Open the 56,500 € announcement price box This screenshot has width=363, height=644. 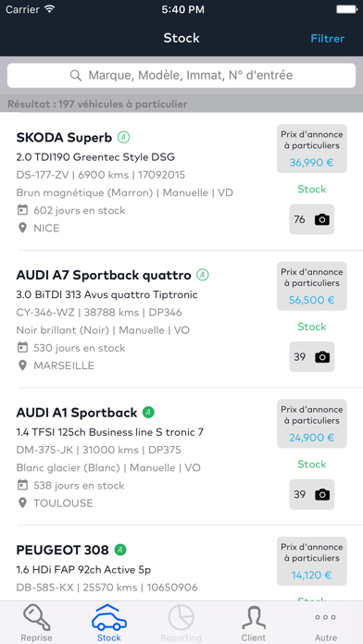pos(312,286)
